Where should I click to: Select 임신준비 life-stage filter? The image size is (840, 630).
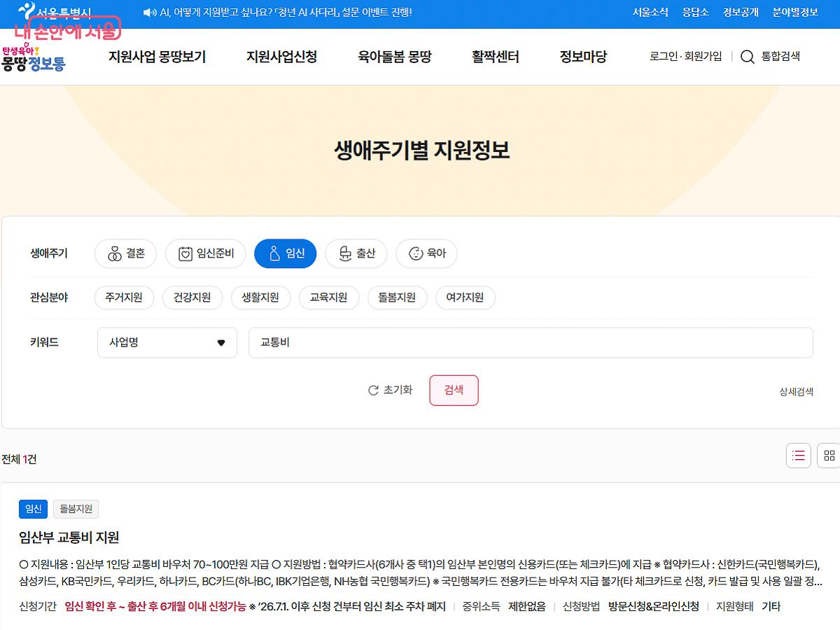[x=205, y=253]
